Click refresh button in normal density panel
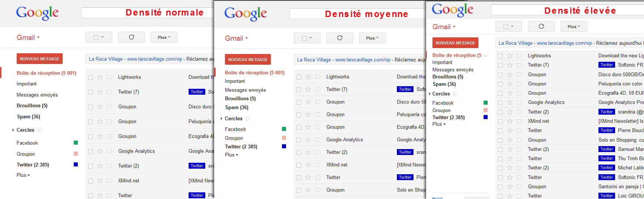644x199 pixels. (x=132, y=37)
